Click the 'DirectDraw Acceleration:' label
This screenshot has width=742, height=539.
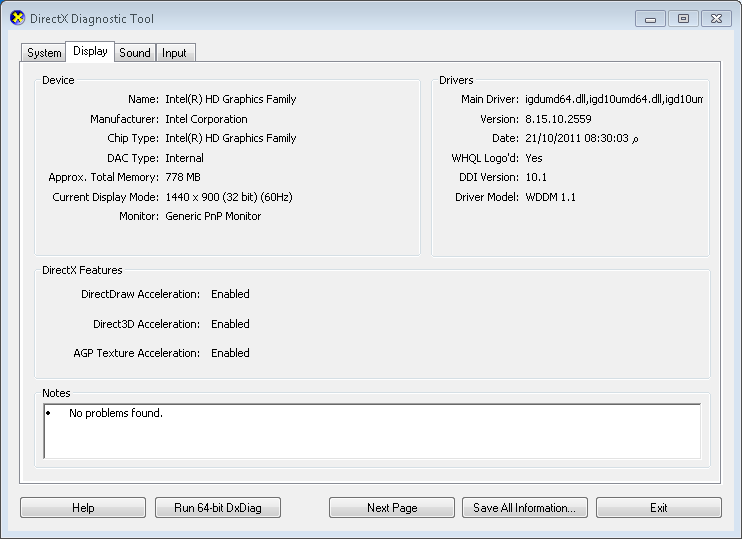141,294
